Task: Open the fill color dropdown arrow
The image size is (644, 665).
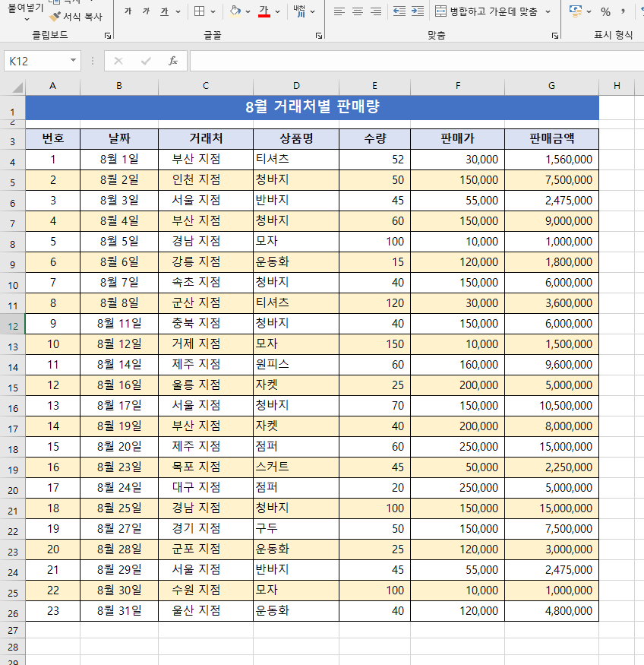Action: point(248,12)
